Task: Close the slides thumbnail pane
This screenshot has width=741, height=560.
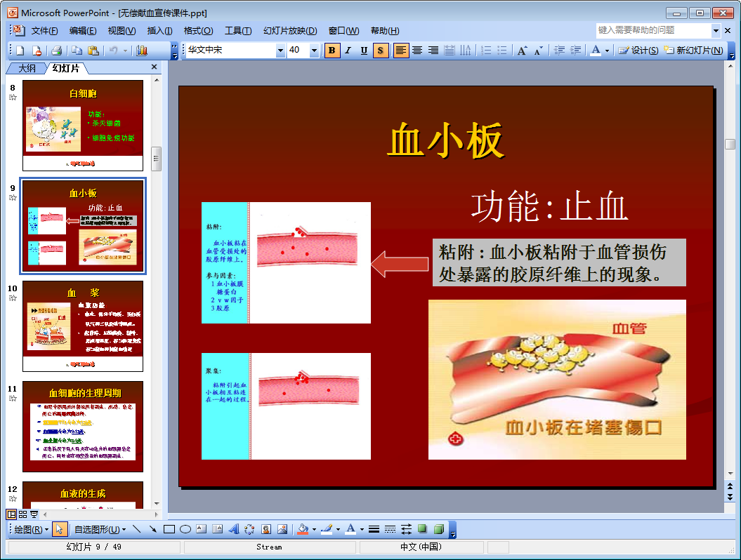Action: click(154, 67)
